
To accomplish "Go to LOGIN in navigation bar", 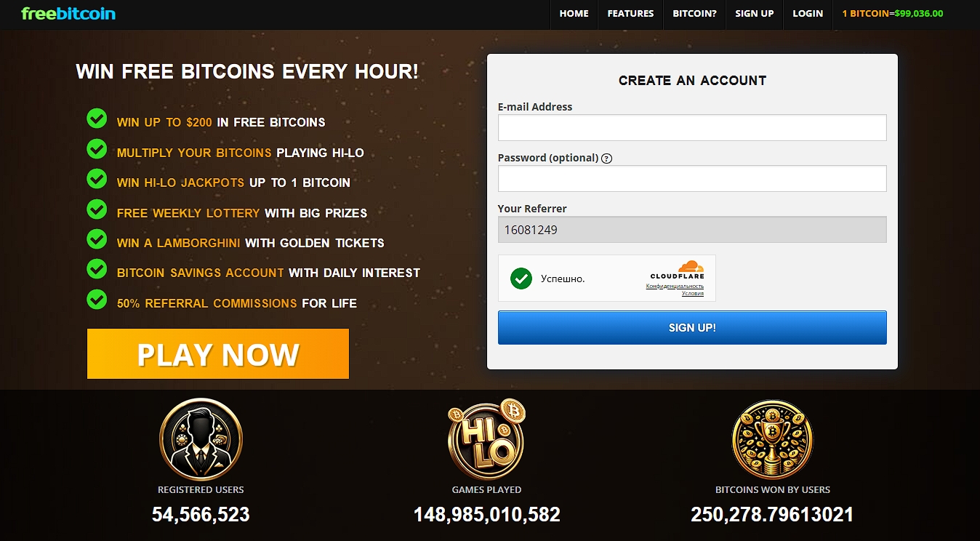I will coord(808,14).
